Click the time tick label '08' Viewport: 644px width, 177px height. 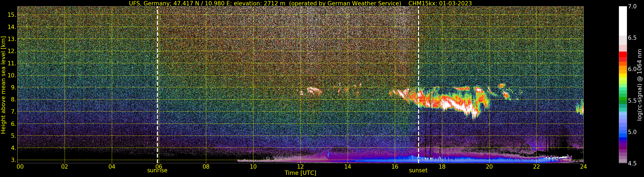coord(206,166)
